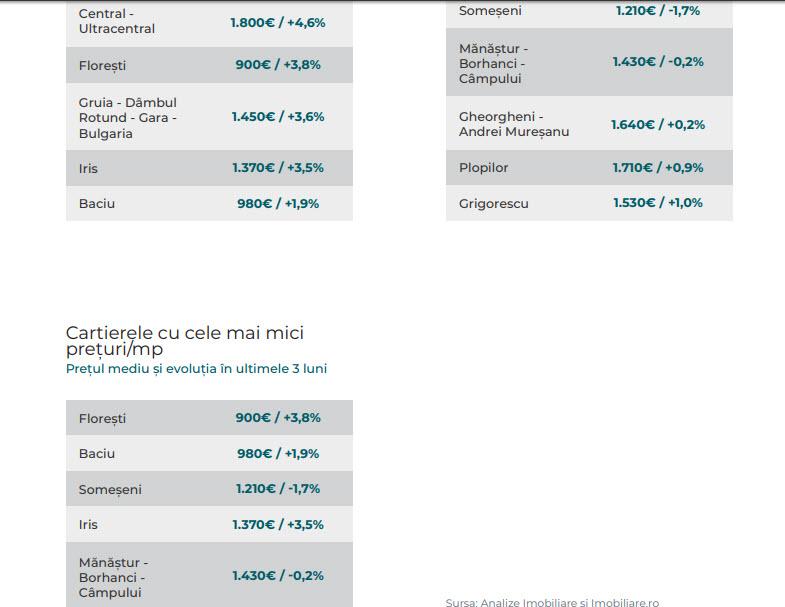Click the 'Prețul mediu și evoluția' subtitle
This screenshot has width=785, height=607.
tap(196, 369)
